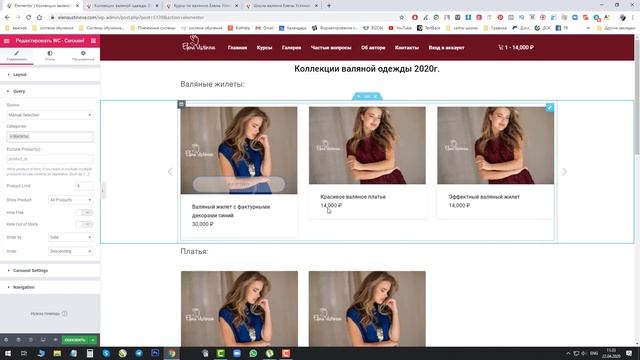This screenshot has width=640, height=360.
Task: Click the Валяные жилеты heading
Action: 213,84
